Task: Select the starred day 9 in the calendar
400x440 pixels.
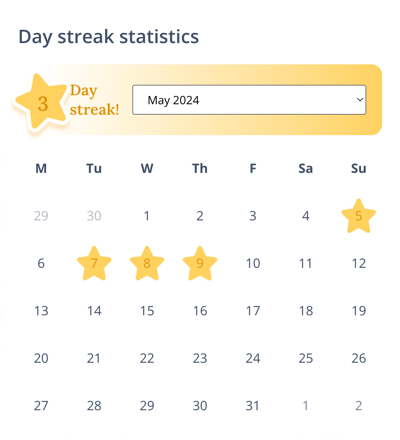Action: coord(200,263)
